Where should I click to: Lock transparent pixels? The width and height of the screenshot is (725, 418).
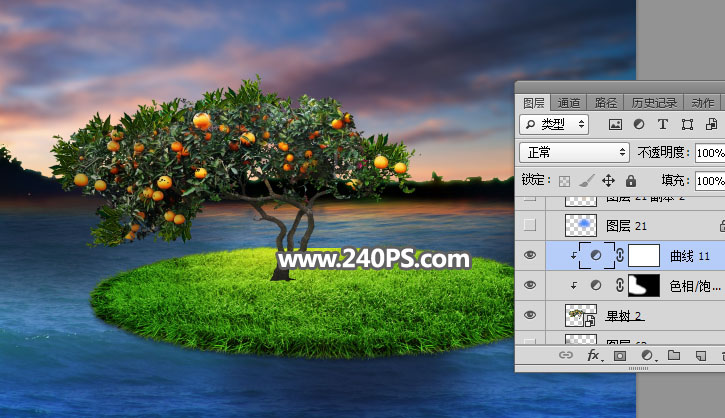[x=564, y=181]
